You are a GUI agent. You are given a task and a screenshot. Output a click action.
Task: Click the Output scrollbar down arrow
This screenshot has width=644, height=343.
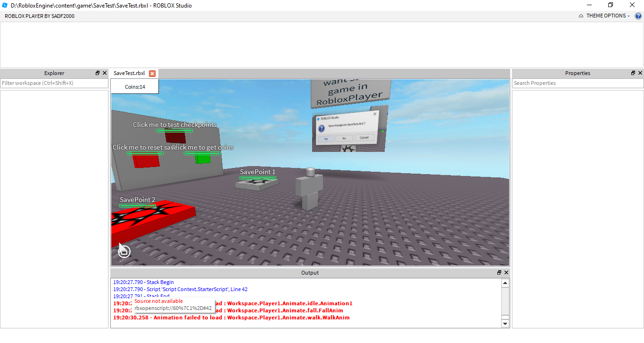pyautogui.click(x=505, y=324)
